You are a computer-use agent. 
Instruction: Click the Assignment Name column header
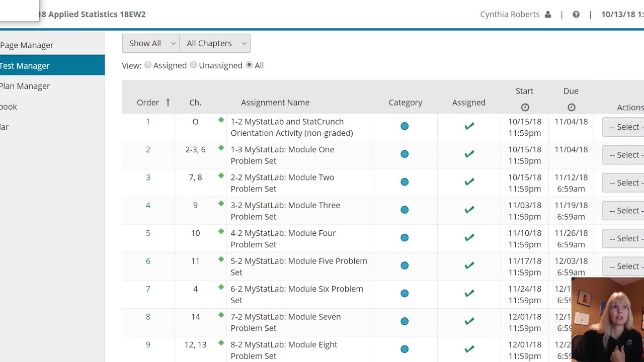[x=275, y=103]
